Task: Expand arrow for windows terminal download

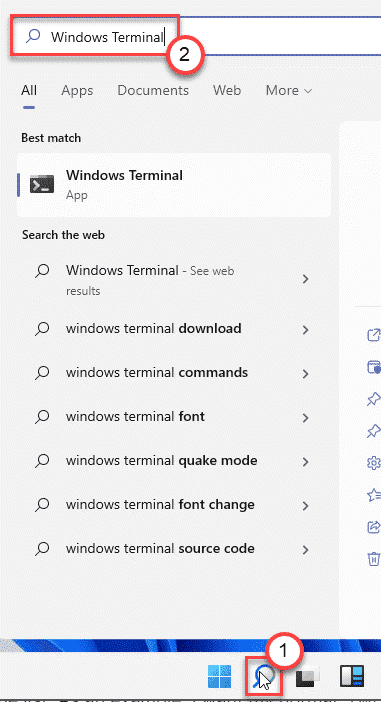Action: [x=305, y=330]
